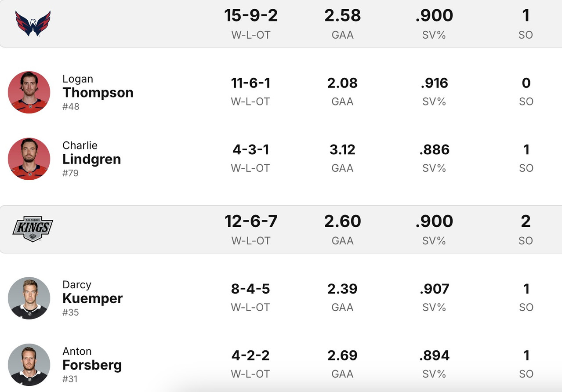Click Thompson's jersey number #48

[x=71, y=106]
